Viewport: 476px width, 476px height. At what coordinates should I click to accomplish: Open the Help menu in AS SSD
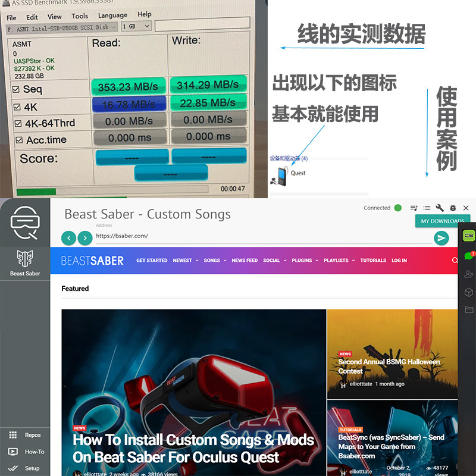(144, 14)
